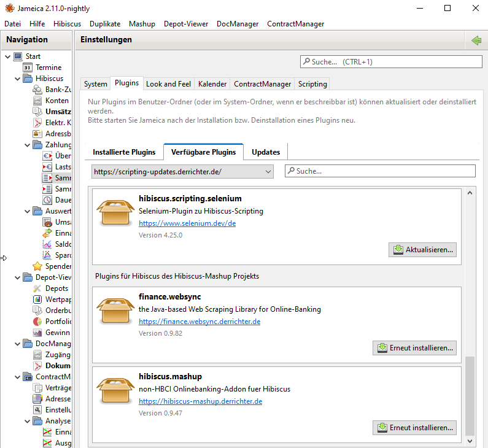Collapse the DocManager tree node
488x448 pixels.
[18, 344]
